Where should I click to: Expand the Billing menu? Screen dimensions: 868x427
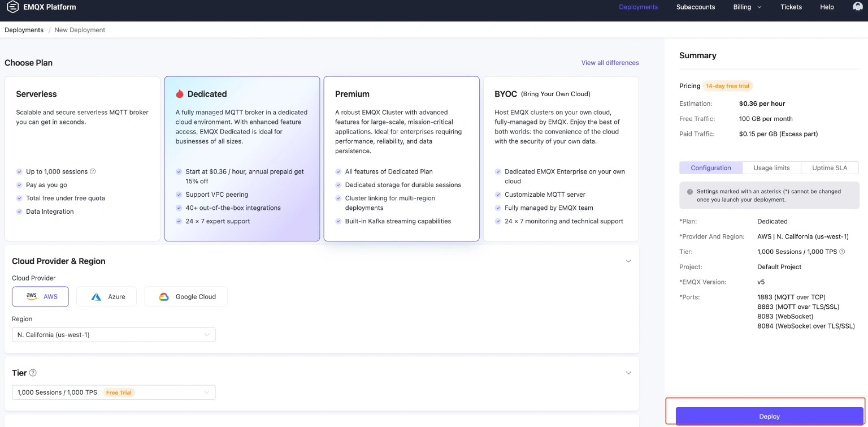coord(747,7)
